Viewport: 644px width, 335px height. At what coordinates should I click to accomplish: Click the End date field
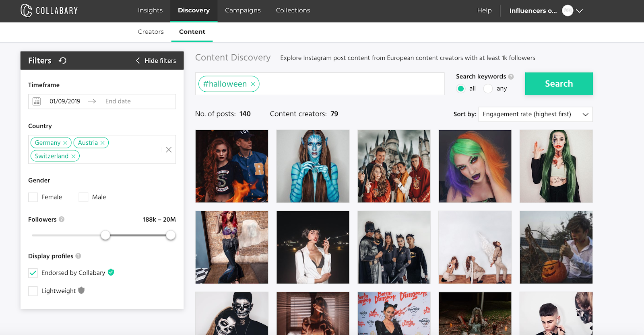(x=118, y=101)
